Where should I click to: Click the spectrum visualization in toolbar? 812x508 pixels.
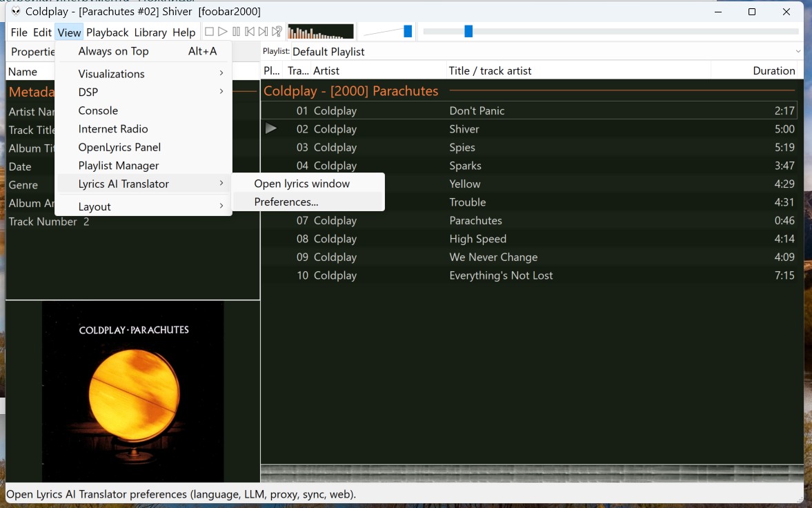point(321,32)
